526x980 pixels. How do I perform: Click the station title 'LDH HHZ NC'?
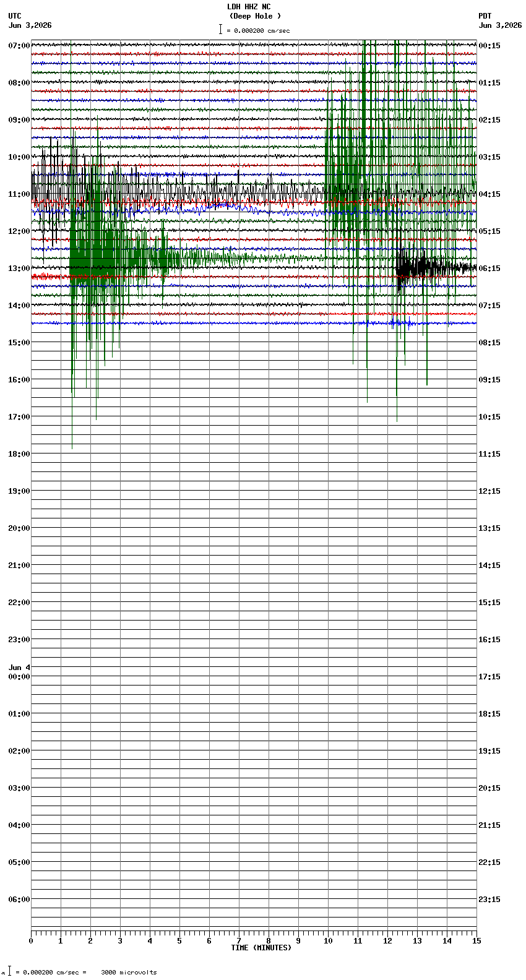pyautogui.click(x=249, y=7)
